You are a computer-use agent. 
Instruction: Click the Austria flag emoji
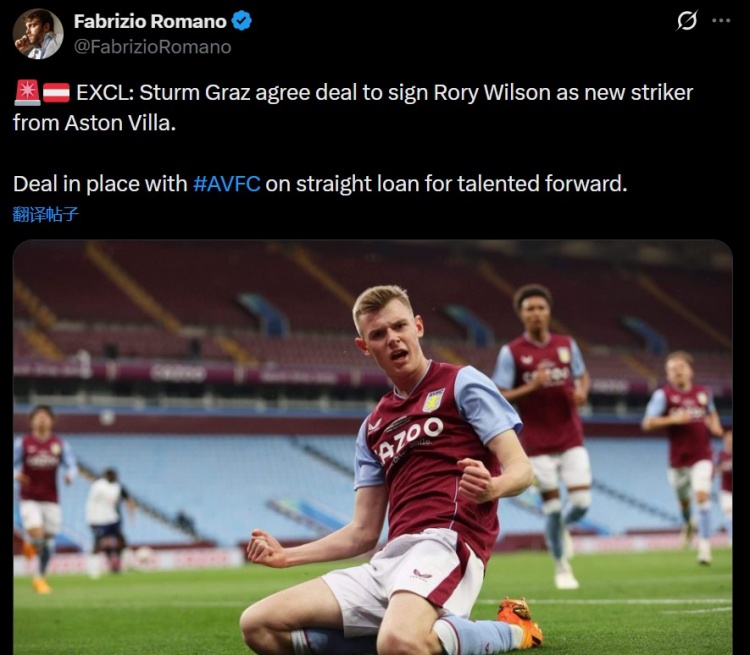(56, 93)
